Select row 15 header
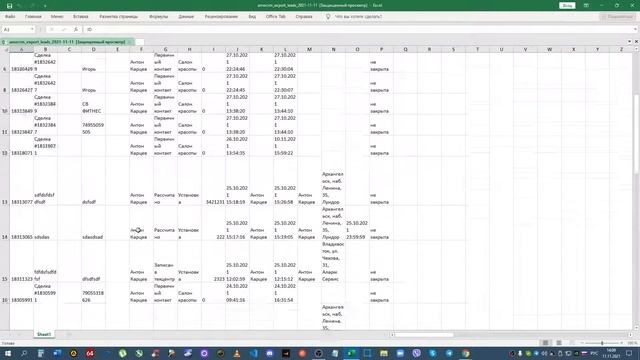Viewport: 640px width, 360px height. point(5,261)
